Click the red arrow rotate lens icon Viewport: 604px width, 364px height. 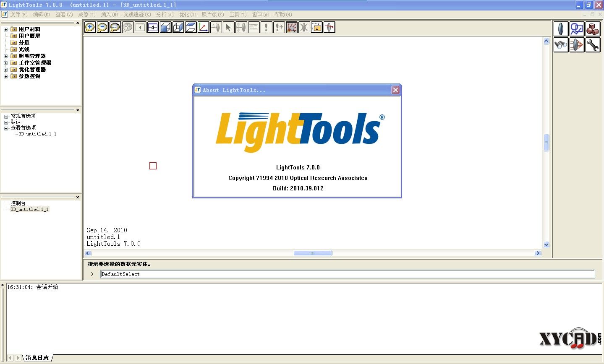[329, 28]
